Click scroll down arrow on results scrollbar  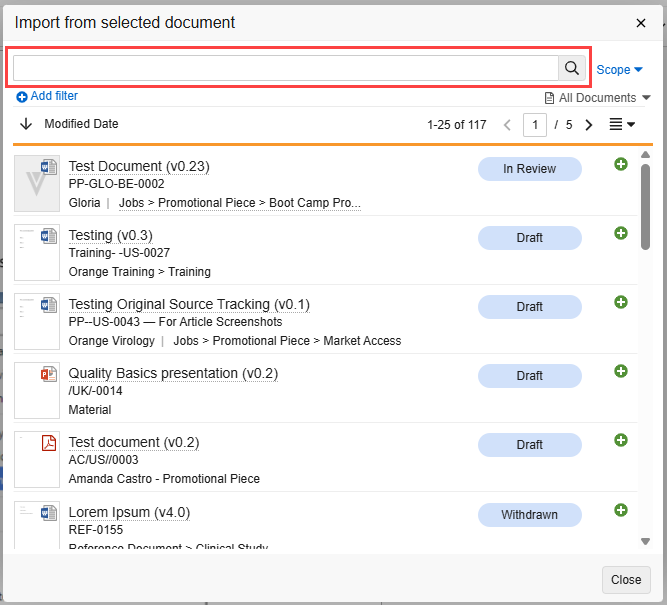tap(645, 541)
